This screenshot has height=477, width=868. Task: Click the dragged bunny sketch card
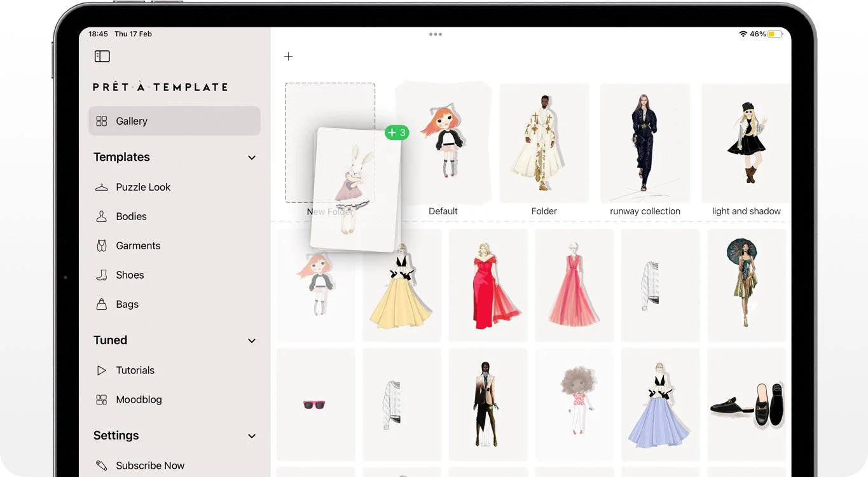pyautogui.click(x=357, y=190)
